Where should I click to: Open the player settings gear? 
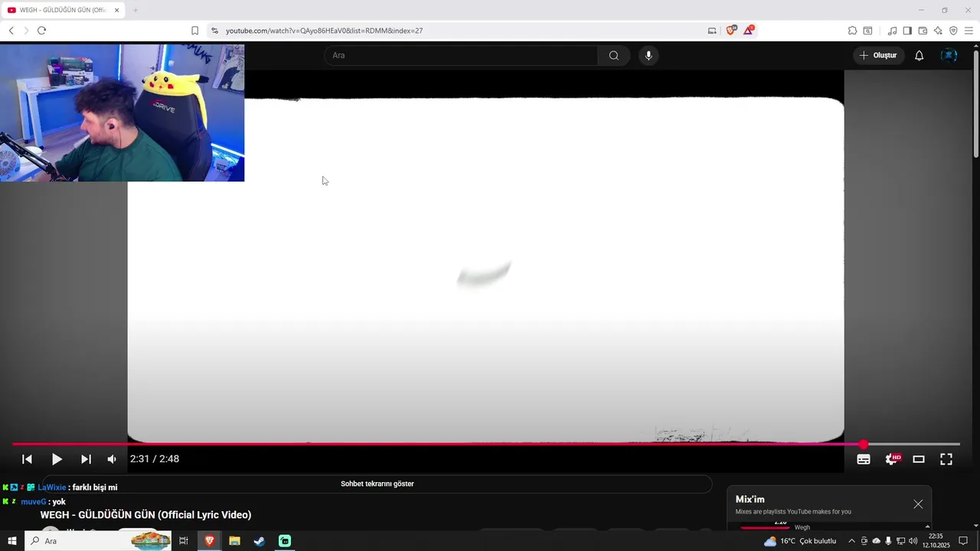click(x=892, y=459)
